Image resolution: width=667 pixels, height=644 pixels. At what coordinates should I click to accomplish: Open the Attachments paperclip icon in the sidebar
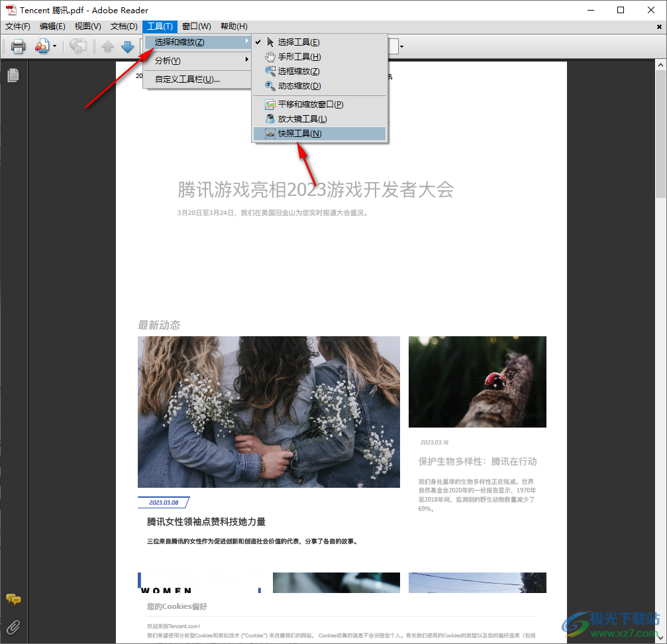point(13,627)
